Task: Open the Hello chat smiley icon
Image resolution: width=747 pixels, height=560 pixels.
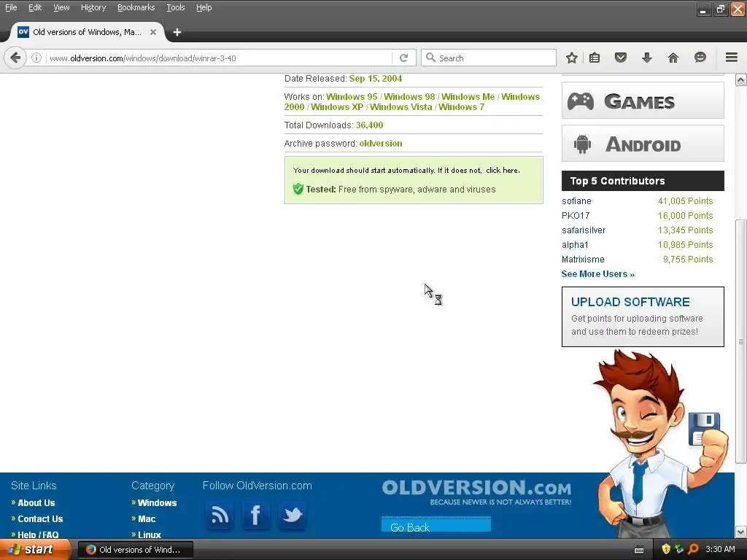Action: click(700, 58)
